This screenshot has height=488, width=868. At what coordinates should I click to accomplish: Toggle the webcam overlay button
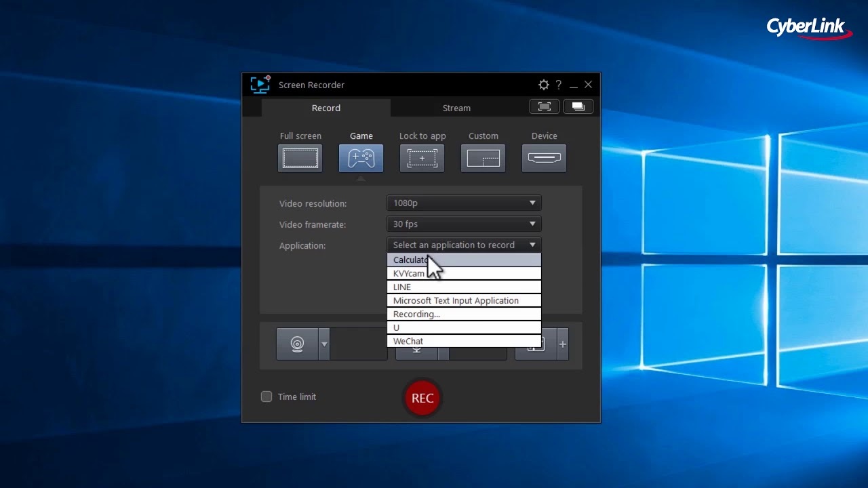[x=297, y=344]
